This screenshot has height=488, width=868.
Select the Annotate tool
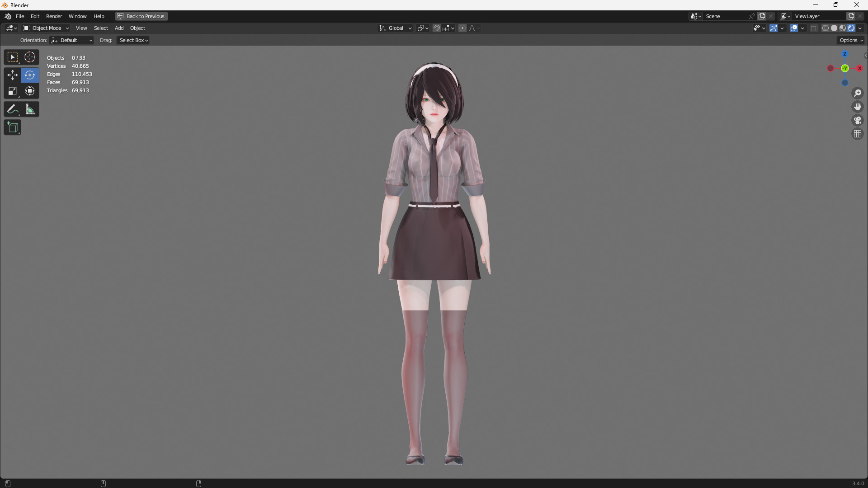[13, 109]
